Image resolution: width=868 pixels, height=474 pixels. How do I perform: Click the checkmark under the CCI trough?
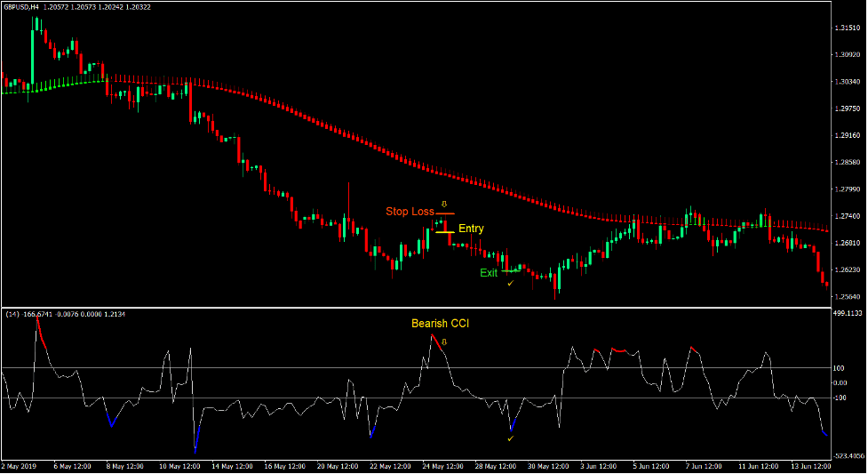pos(510,438)
